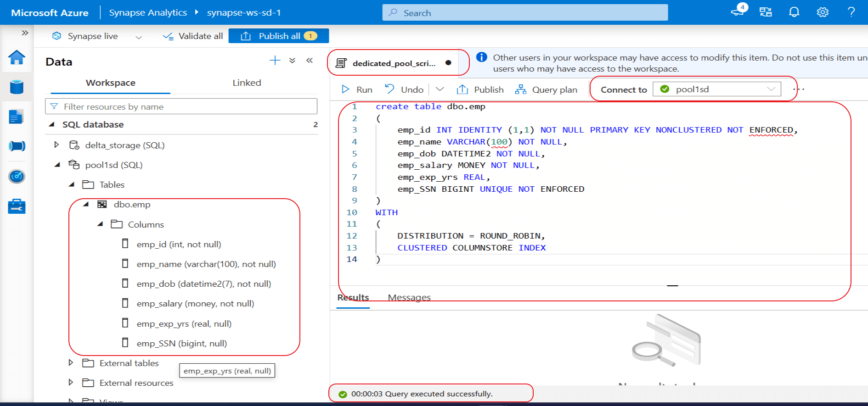Click the emp_salary column icon

(125, 303)
